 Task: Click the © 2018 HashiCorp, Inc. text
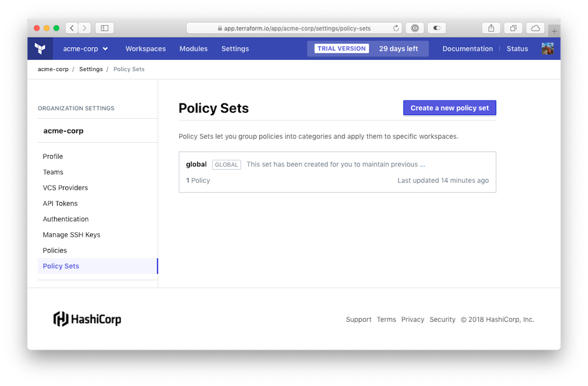click(497, 320)
